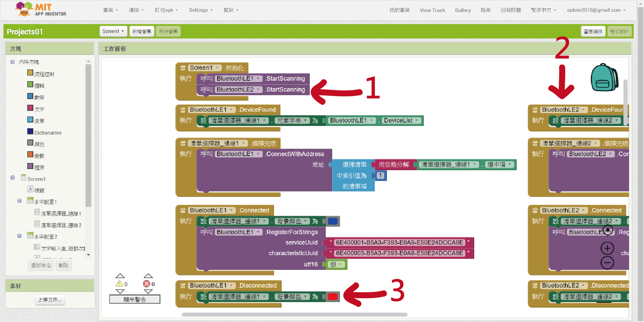Click the red error X icon

tap(146, 284)
